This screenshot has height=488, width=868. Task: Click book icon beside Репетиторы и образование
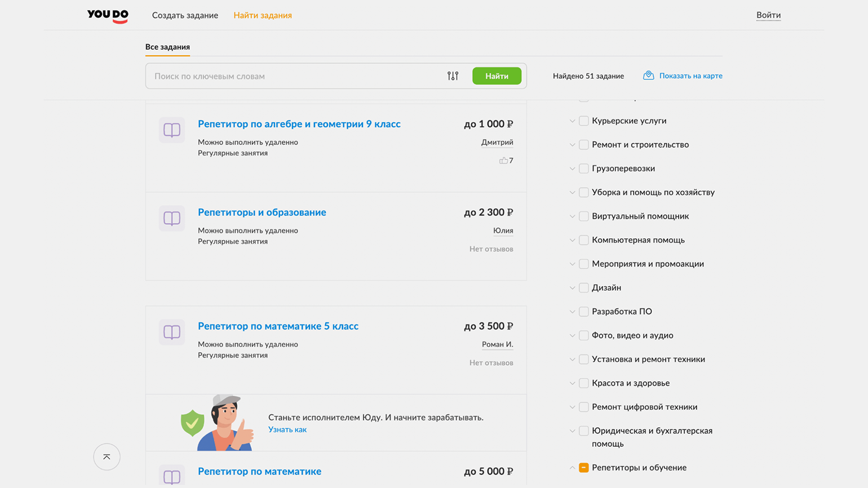[172, 219]
